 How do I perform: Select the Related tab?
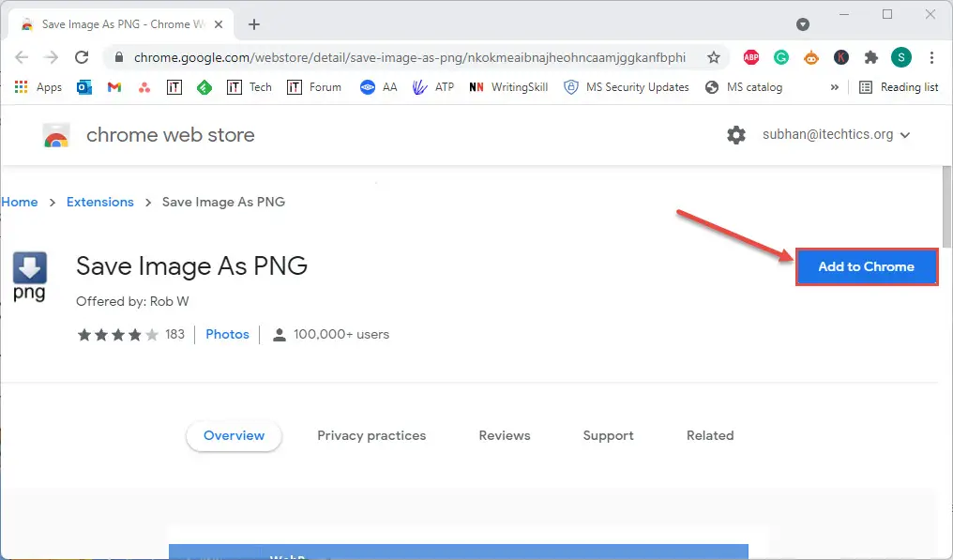[710, 435]
